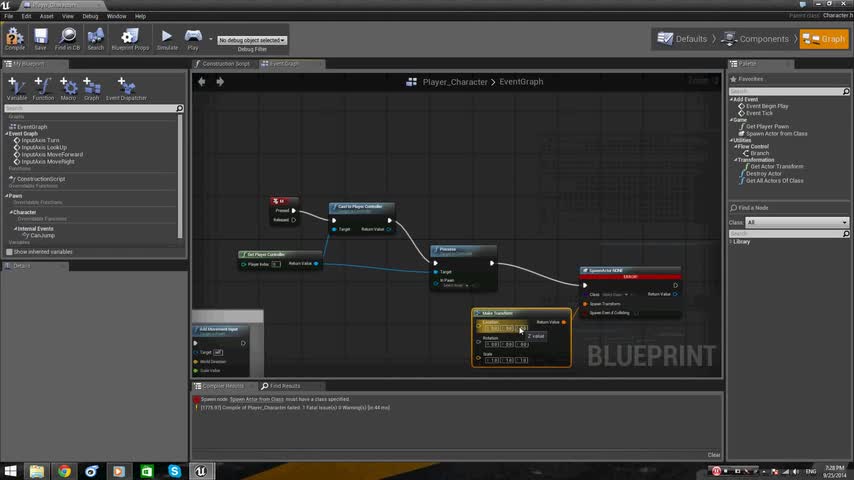Select Destroy Actor in Palette

[763, 174]
